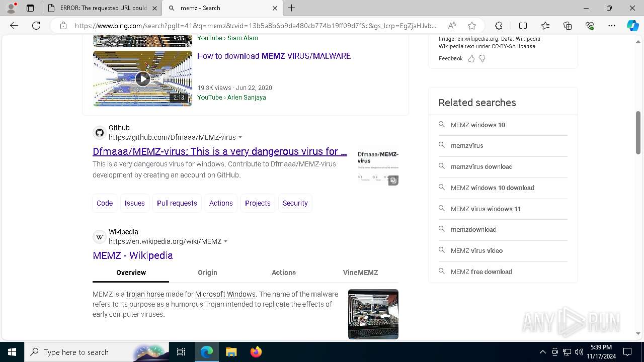
Task: Click the visual search icon on GitHub thumbnail
Action: 393,180
